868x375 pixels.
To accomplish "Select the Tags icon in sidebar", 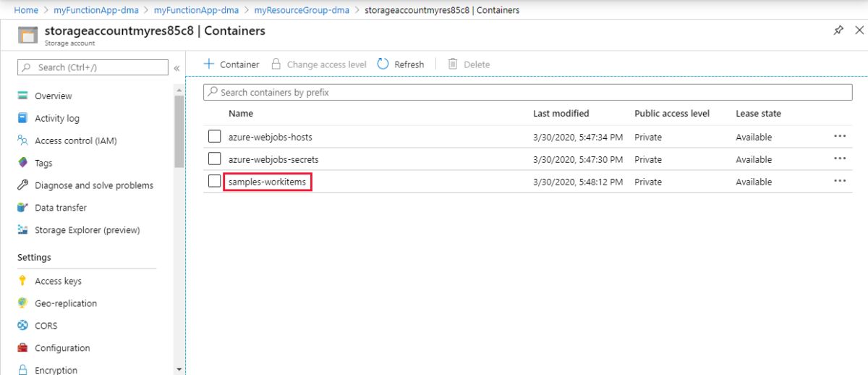I will pos(22,163).
